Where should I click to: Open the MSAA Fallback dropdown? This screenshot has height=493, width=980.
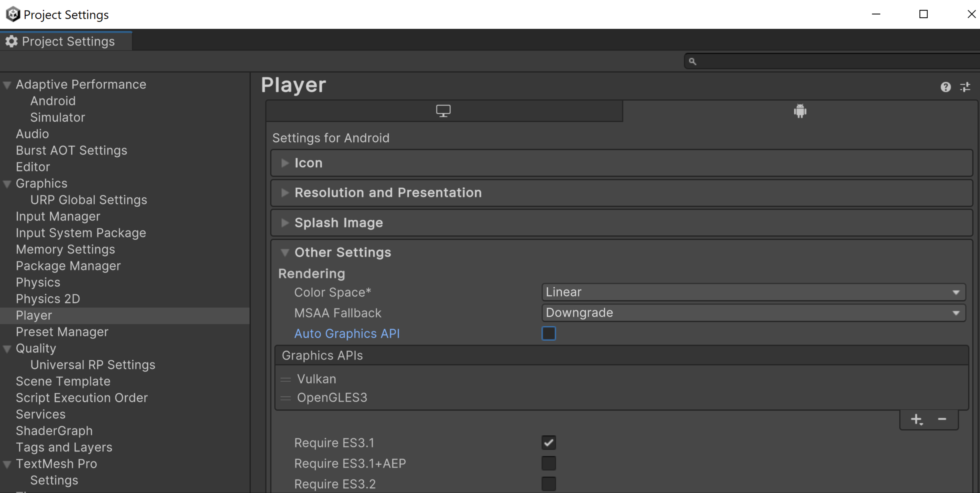[753, 313]
